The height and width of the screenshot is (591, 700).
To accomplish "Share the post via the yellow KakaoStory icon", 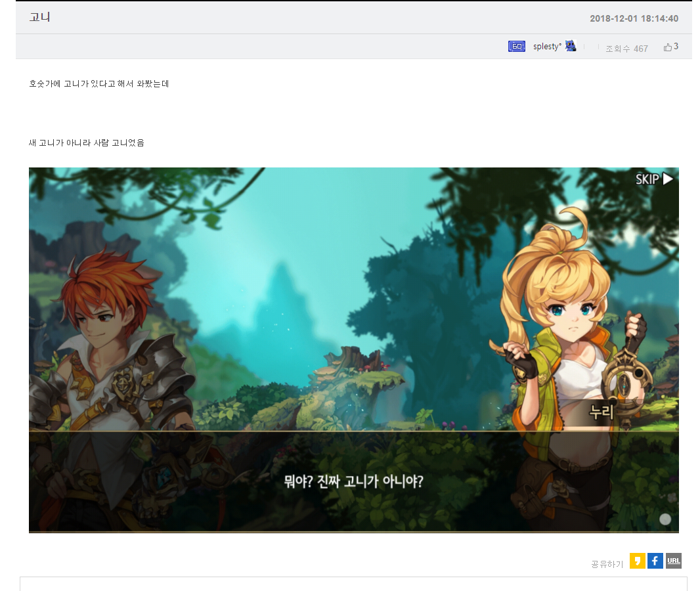I will (637, 561).
